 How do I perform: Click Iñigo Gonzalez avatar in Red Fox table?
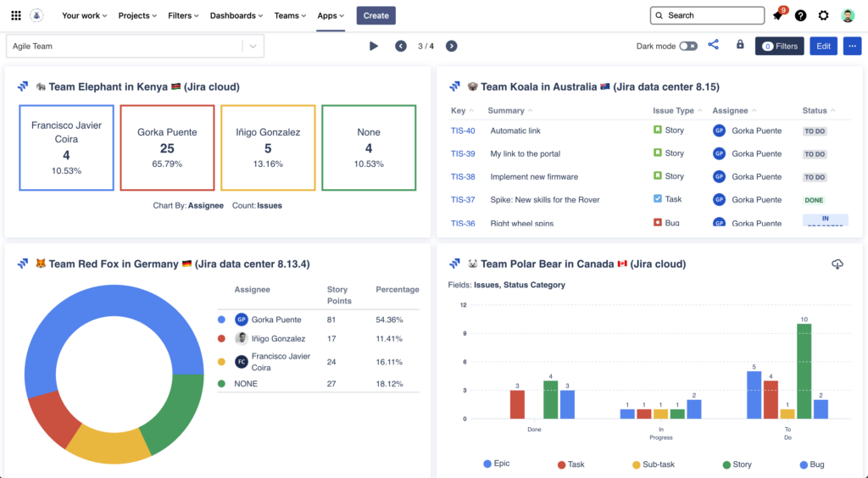[242, 339]
